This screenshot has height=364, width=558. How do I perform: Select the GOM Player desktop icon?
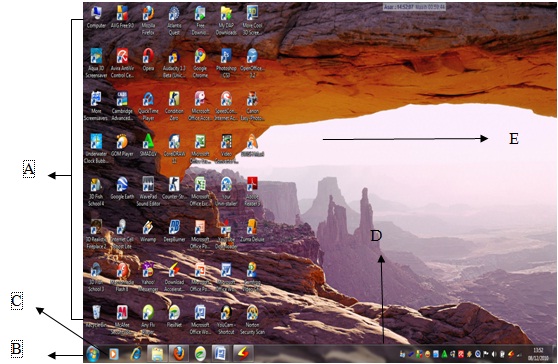click(122, 145)
